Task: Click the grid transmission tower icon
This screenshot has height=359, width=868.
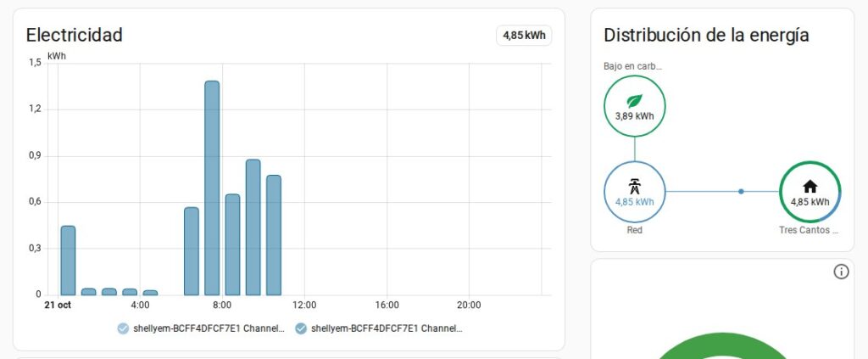Action: (634, 187)
